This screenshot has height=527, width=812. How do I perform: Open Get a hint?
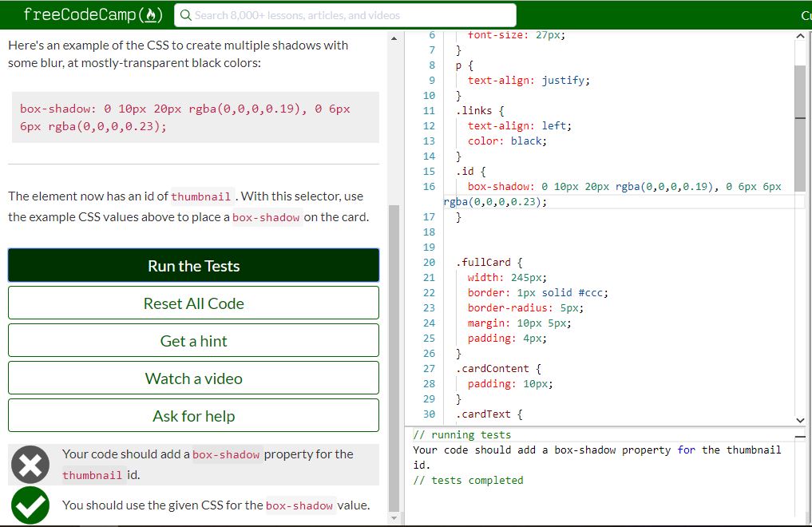193,340
